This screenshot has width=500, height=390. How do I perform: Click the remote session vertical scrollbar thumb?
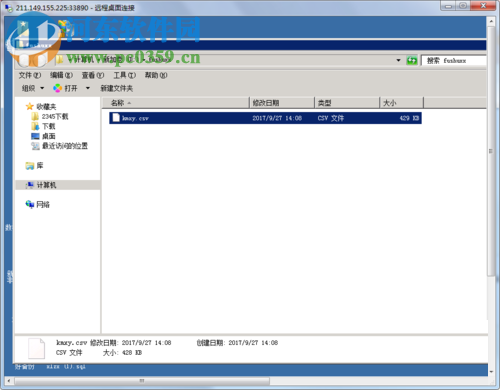[x=491, y=152]
